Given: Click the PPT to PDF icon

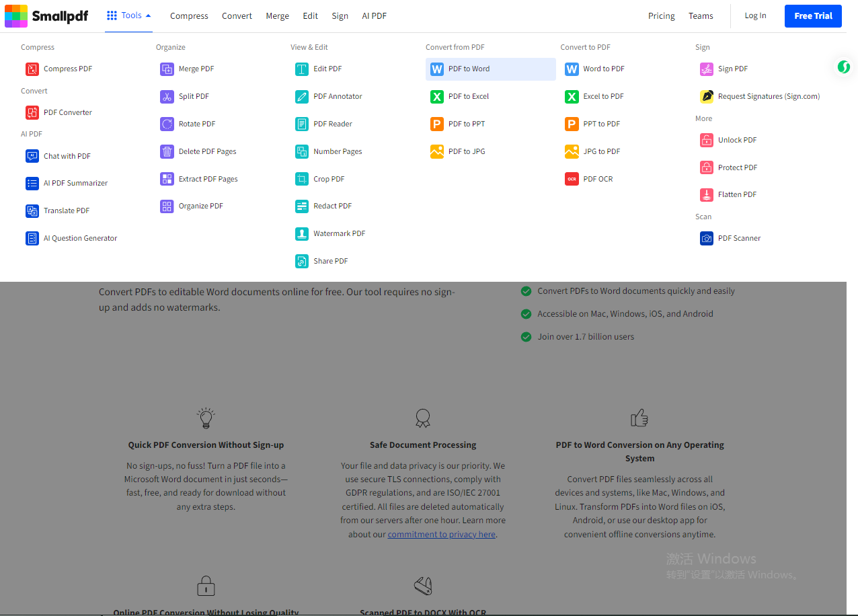Looking at the screenshot, I should click(572, 124).
